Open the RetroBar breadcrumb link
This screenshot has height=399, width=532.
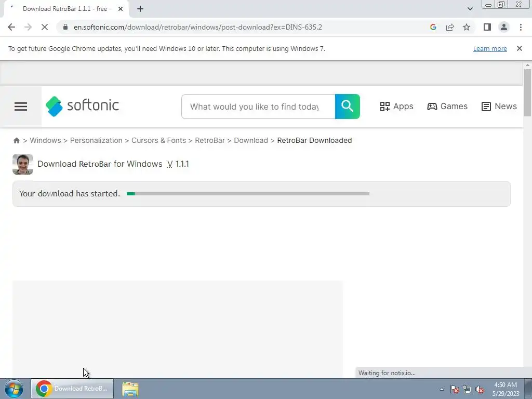point(210,140)
